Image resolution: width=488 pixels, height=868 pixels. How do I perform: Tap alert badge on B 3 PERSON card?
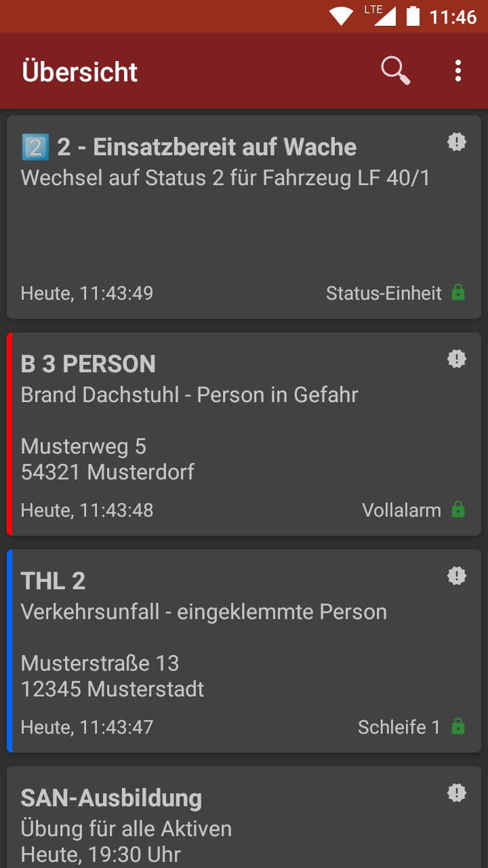coord(457,359)
